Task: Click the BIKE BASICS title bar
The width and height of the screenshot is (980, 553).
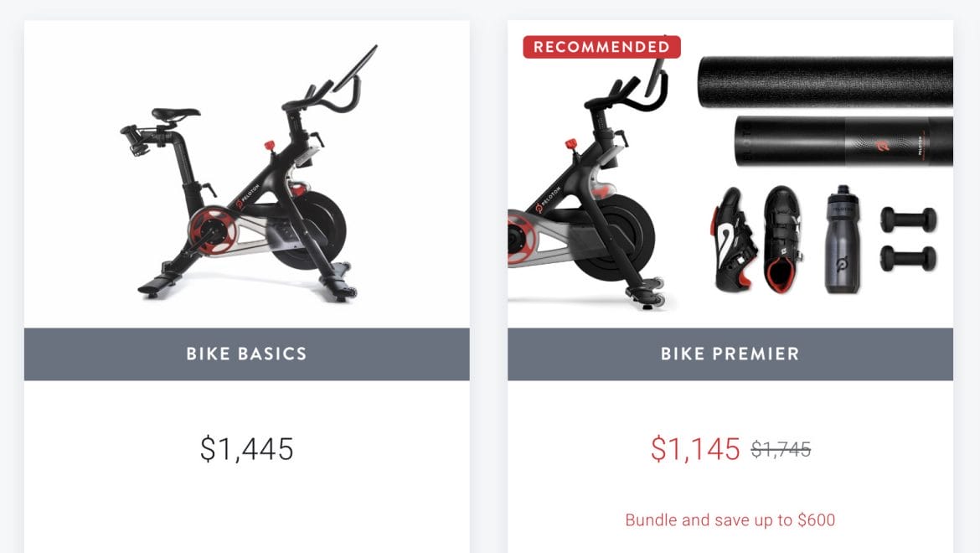Action: [x=247, y=354]
